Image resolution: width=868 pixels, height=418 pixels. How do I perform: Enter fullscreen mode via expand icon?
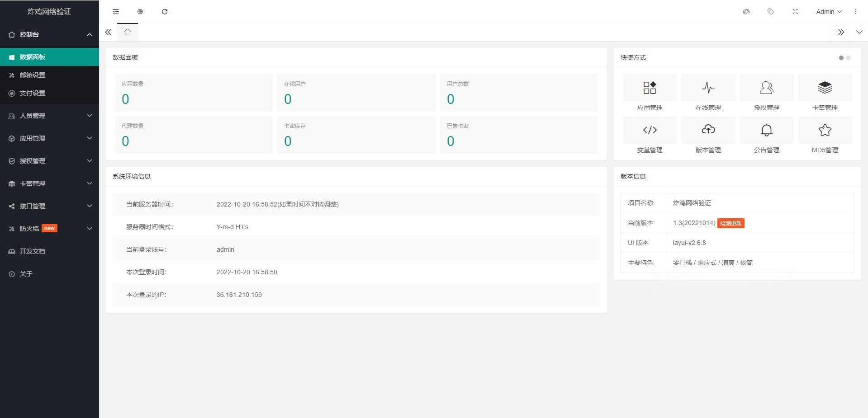click(795, 12)
